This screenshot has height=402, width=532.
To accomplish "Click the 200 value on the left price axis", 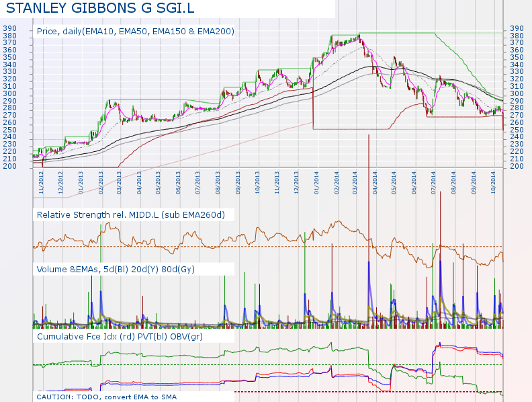I will tap(10, 166).
